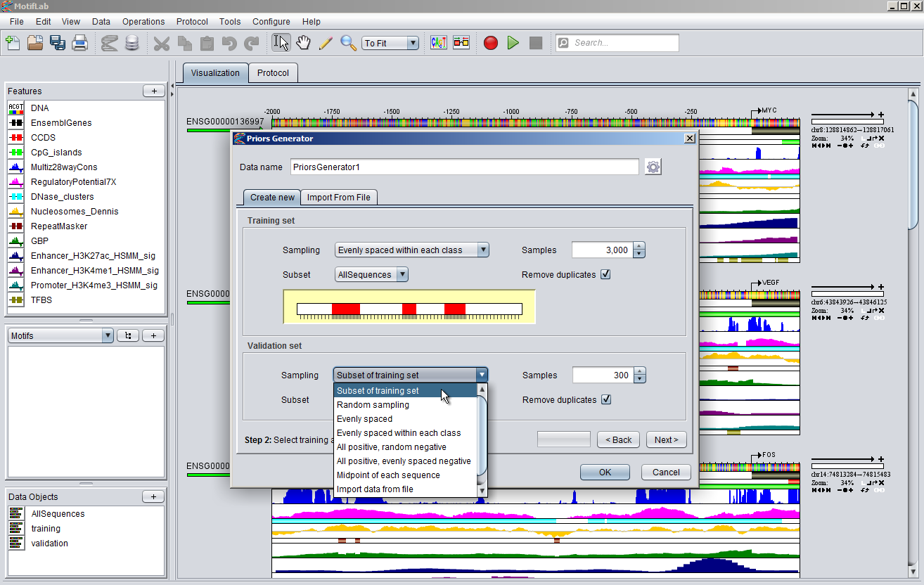This screenshot has height=585, width=924.
Task: Click the close X icon for MYC sequence
Action: 881,138
